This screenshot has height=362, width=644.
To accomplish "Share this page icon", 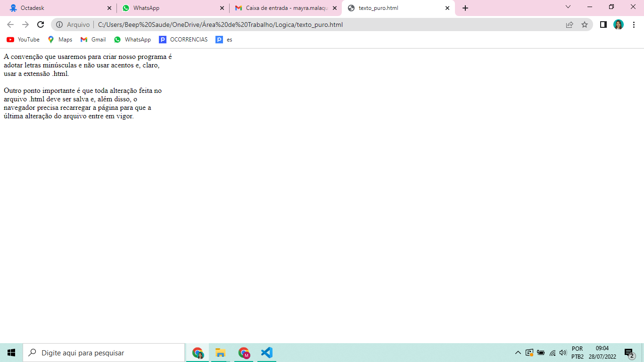I will click(570, 25).
